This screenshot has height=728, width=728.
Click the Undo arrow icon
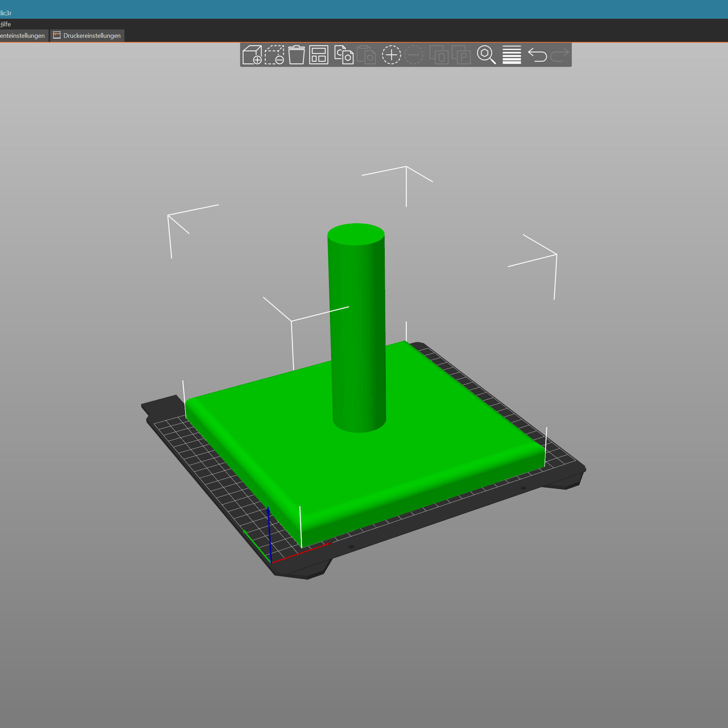click(x=537, y=55)
